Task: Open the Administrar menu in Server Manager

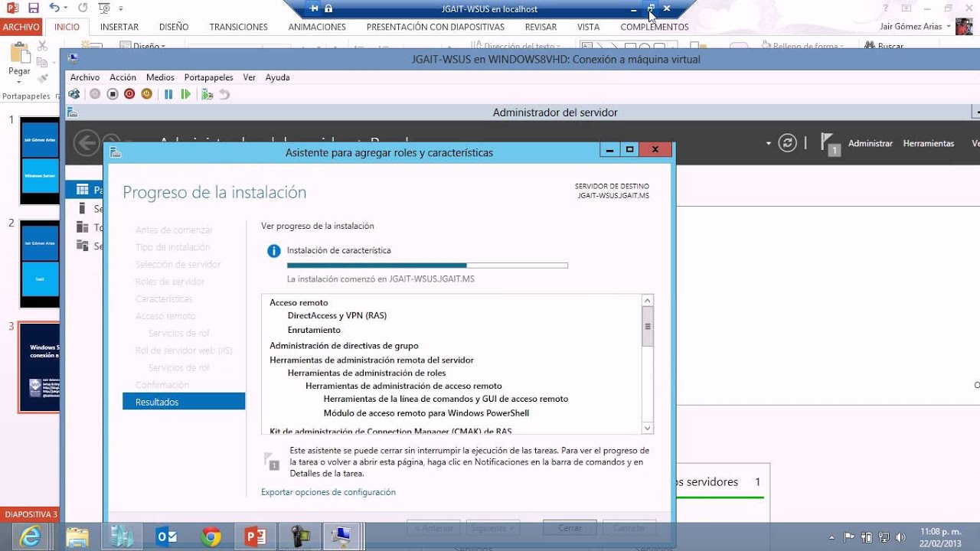Action: (x=871, y=143)
